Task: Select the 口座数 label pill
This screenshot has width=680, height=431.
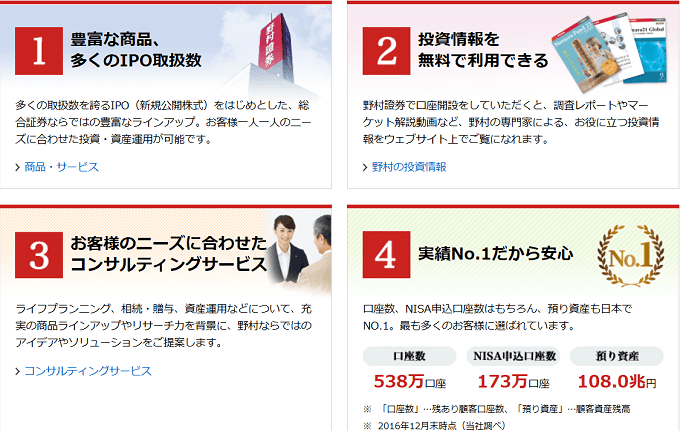Action: (x=409, y=356)
